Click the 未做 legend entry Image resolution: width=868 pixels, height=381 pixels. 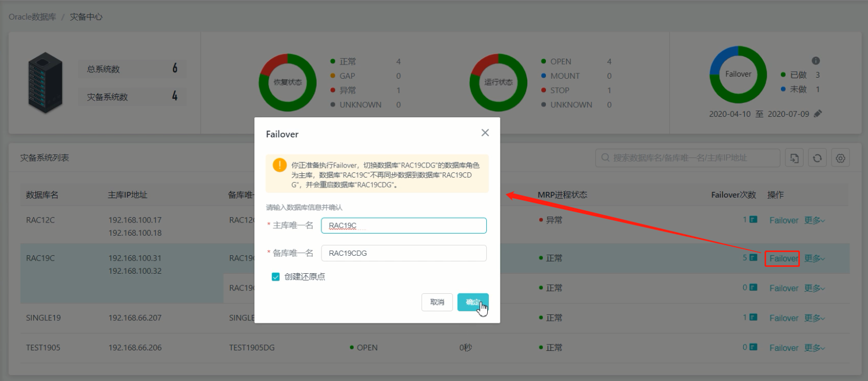pos(794,89)
